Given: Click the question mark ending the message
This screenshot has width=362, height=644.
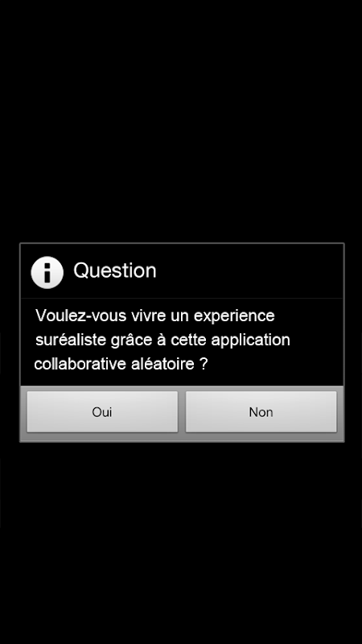Looking at the screenshot, I should 204,364.
